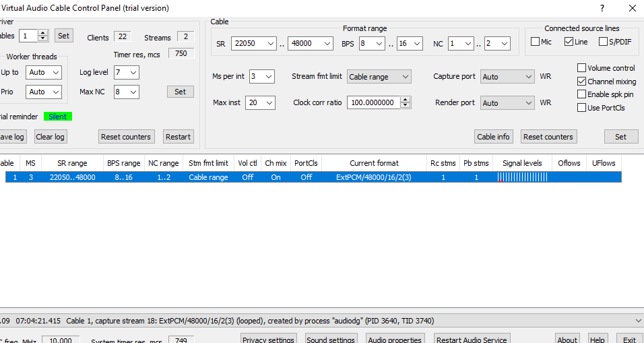644x343 pixels.
Task: Open the maximum NC dropdown showing 2
Action: [x=497, y=43]
